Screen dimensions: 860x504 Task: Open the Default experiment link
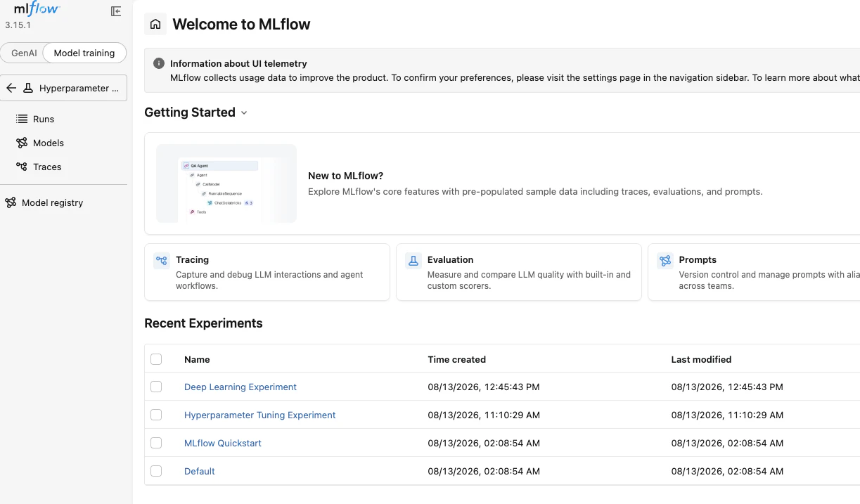tap(200, 471)
